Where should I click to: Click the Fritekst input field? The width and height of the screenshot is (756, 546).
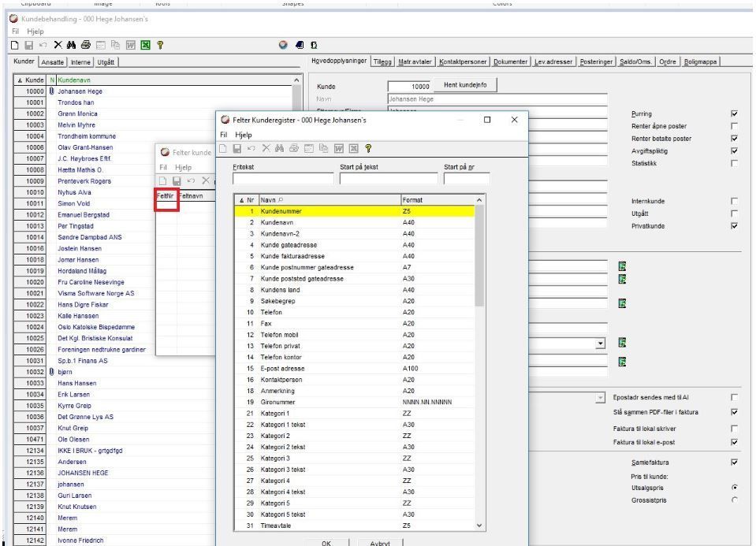point(283,178)
